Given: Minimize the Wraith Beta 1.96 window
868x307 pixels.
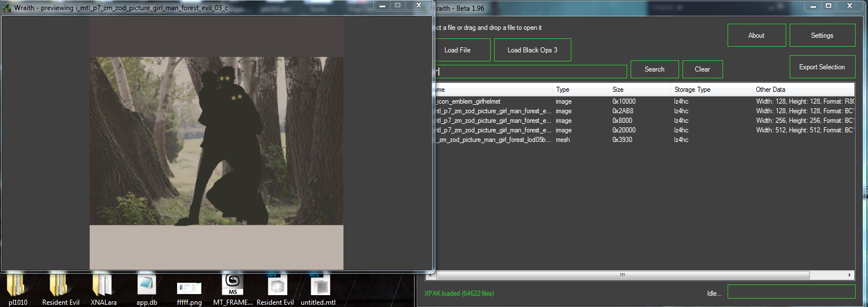Looking at the screenshot, I should tap(813, 5).
